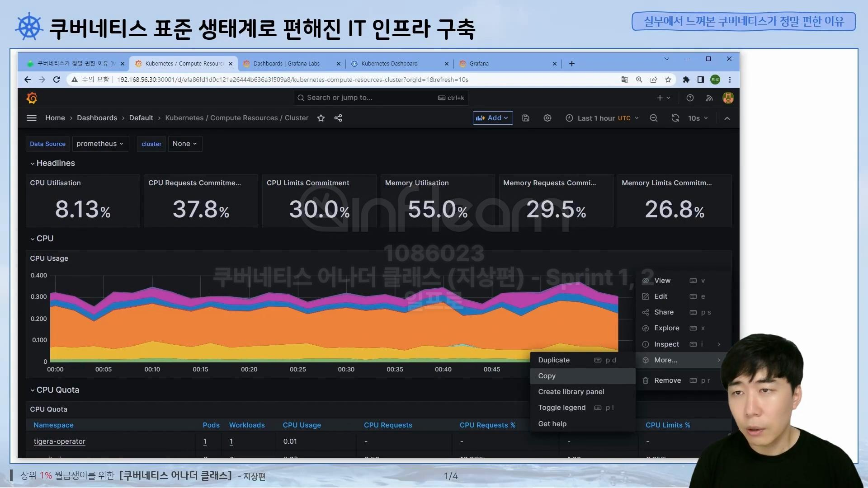Go to Dashboards breadcrumb

tap(97, 118)
